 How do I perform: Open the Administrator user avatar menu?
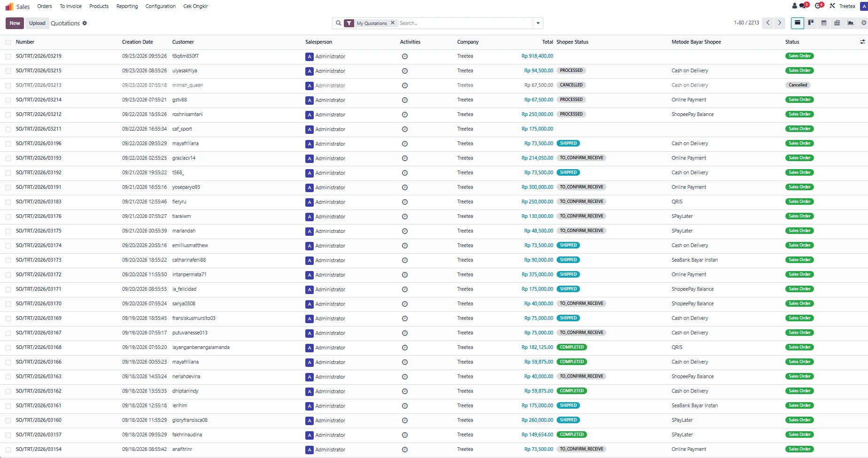(x=863, y=6)
